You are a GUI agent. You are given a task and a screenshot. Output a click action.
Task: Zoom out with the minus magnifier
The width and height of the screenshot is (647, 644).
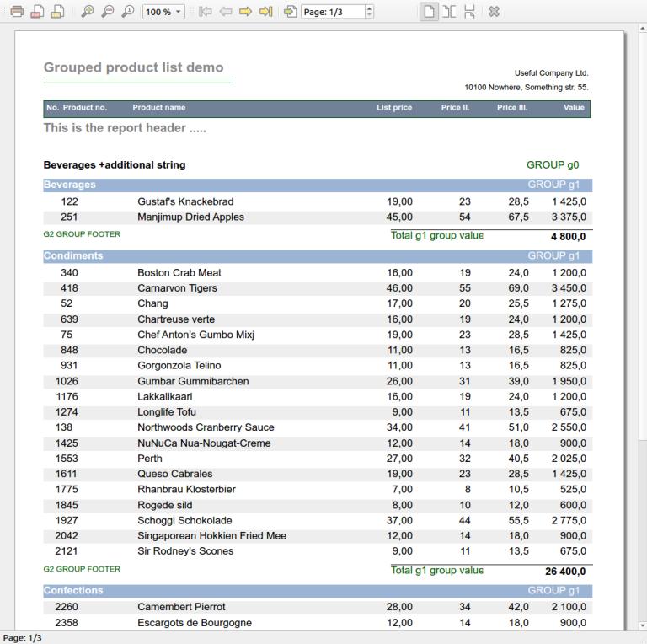click(108, 12)
